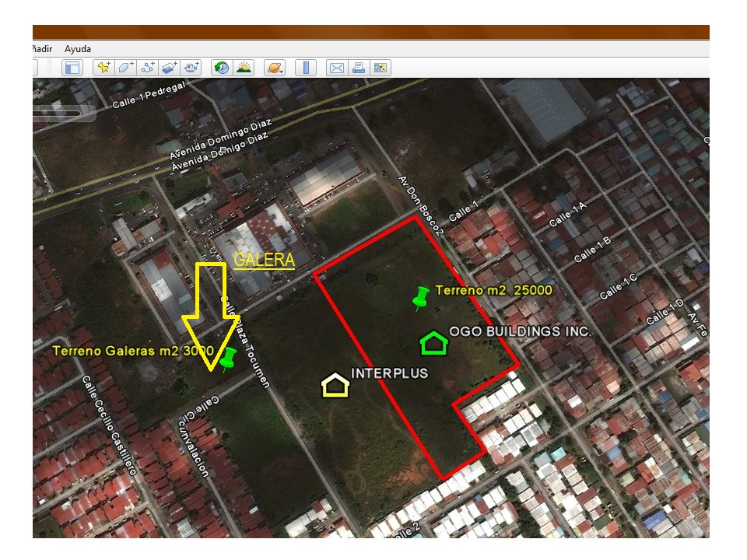Screen dimensions: 747x560
Task: Toggle sunlight across the landscape
Action: point(244,68)
